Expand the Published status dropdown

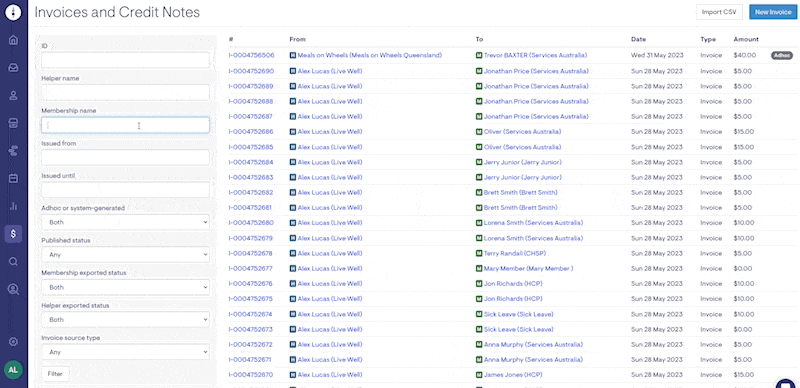tap(125, 254)
